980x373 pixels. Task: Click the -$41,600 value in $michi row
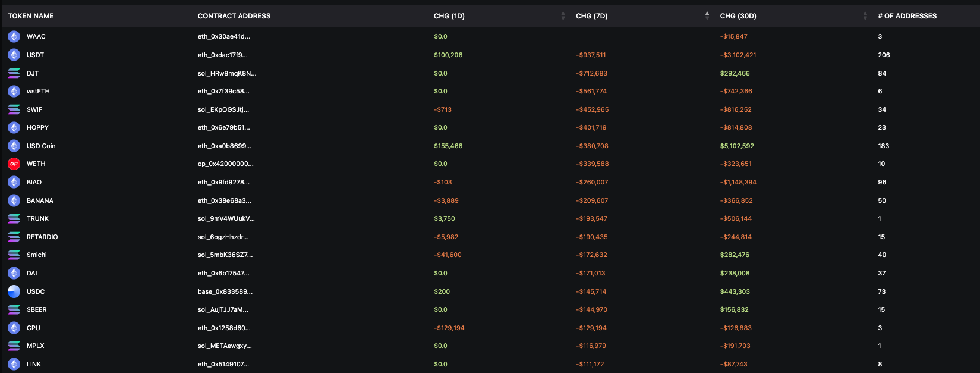448,255
